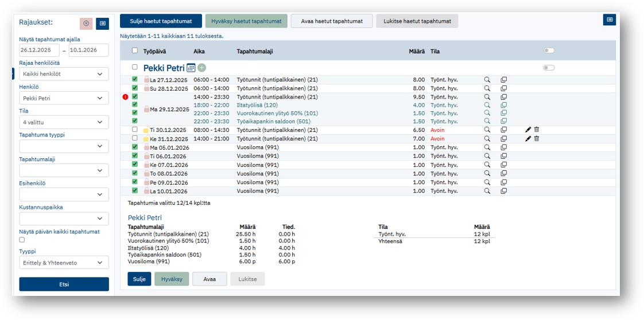Screen dimensions: 644x320
Task: Click the bottom Hyväksy button
Action: pyautogui.click(x=172, y=279)
